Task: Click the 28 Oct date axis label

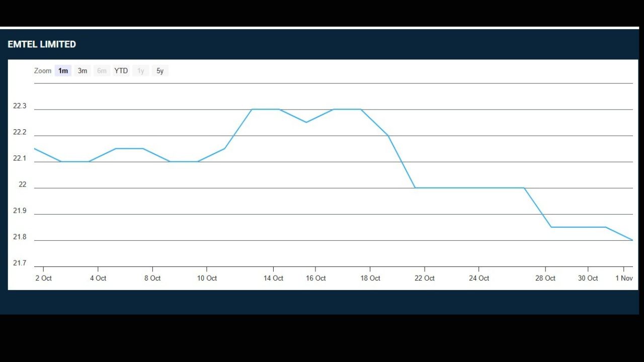Action: click(545, 278)
